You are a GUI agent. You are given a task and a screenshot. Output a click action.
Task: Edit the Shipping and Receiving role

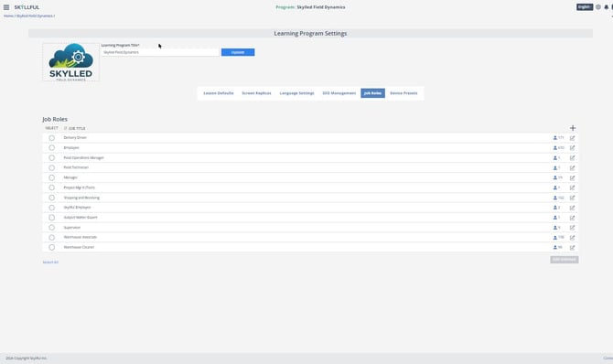point(572,198)
